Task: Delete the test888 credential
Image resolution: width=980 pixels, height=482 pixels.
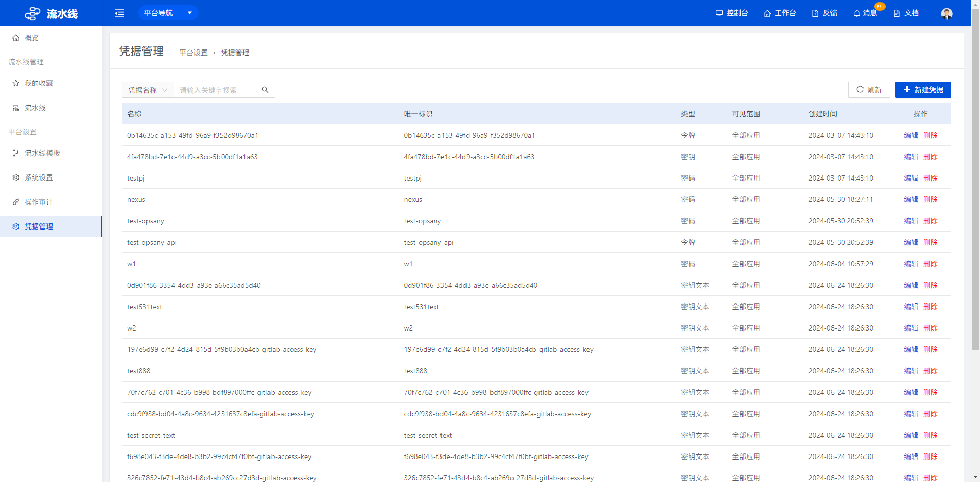Action: pos(930,371)
